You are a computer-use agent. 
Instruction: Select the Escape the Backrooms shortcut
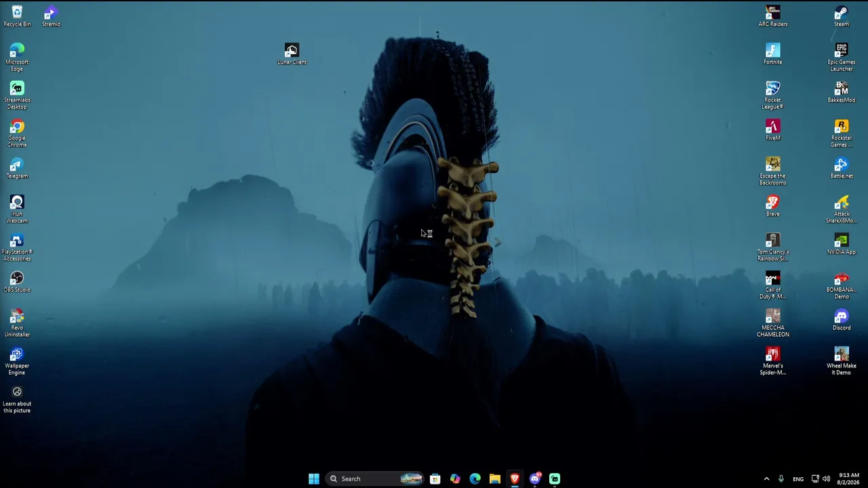[x=773, y=171]
